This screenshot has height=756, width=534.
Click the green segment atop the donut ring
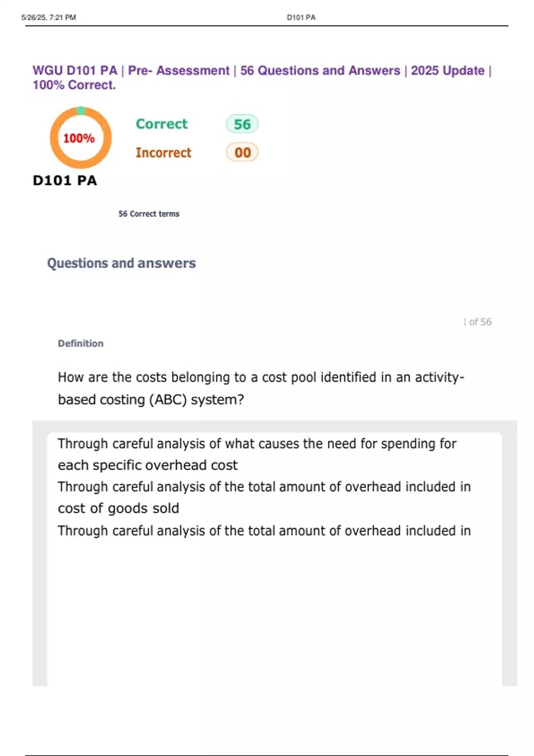tap(81, 110)
